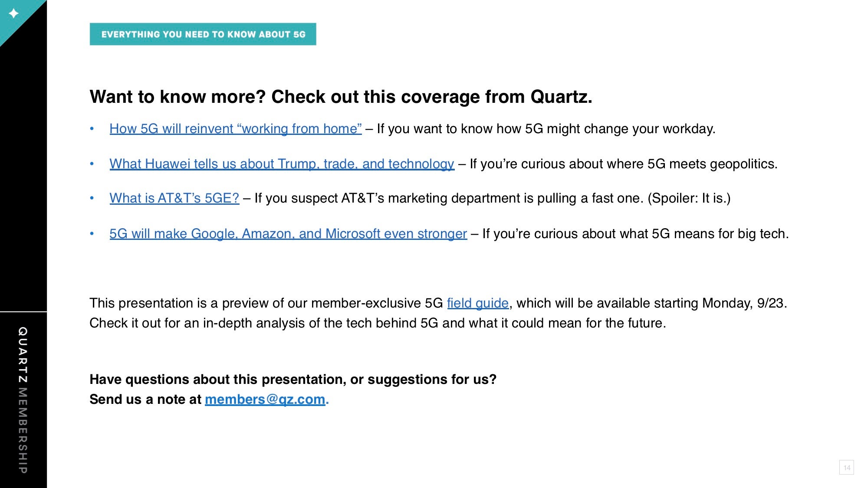Viewport: 868px width, 488px height.
Task: Click the 'Send us a note at' text
Action: point(145,400)
